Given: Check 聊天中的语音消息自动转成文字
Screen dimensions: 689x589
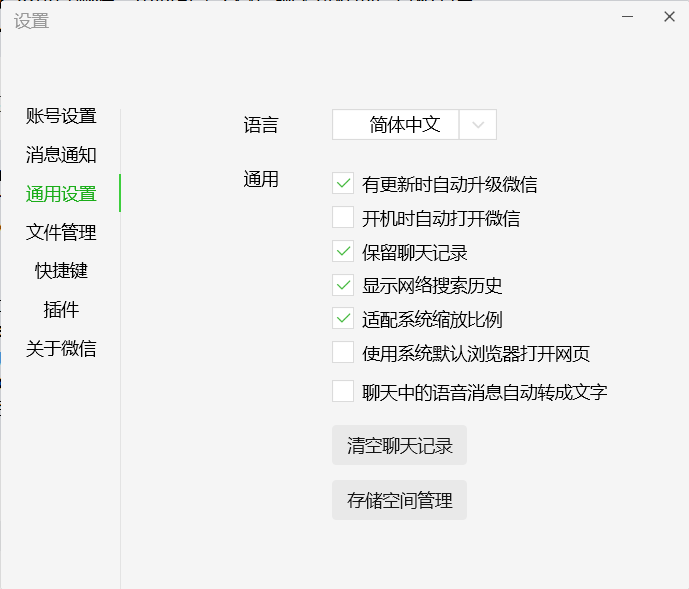Looking at the screenshot, I should click(x=343, y=391).
